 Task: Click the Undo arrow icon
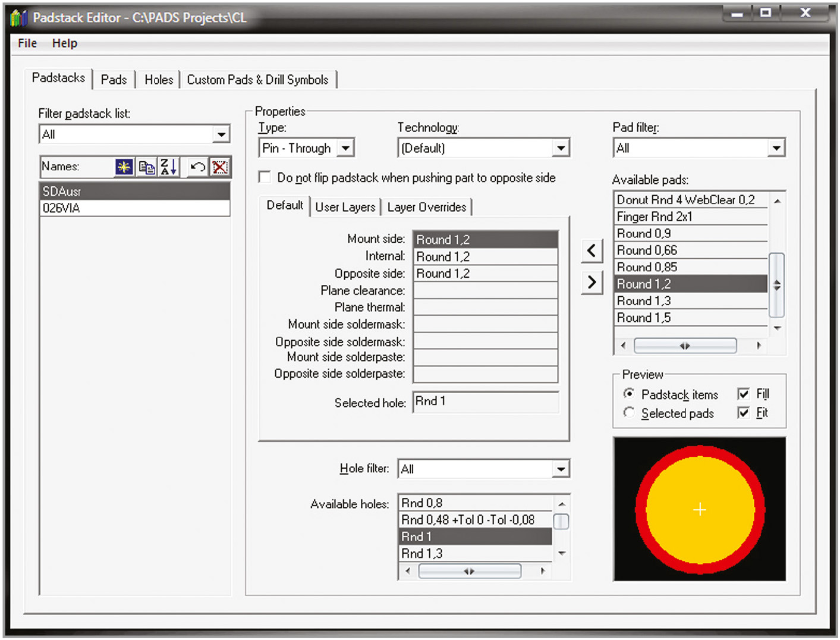(197, 167)
